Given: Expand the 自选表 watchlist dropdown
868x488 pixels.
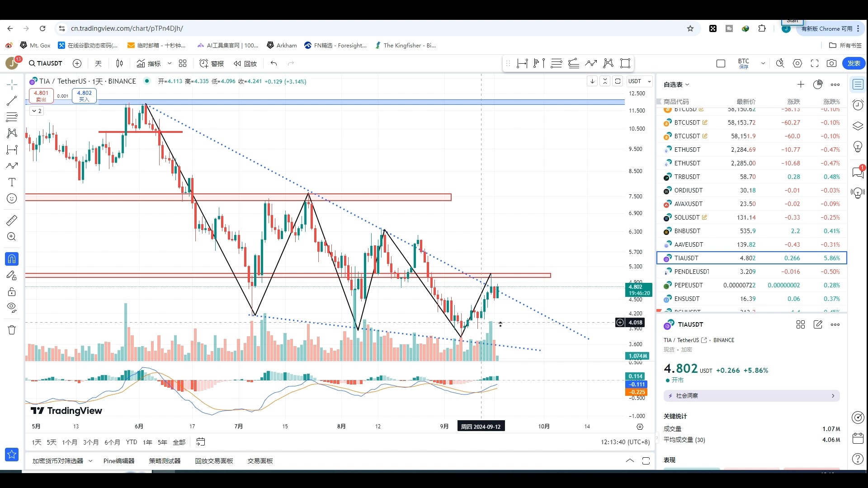Looking at the screenshot, I should (x=676, y=84).
